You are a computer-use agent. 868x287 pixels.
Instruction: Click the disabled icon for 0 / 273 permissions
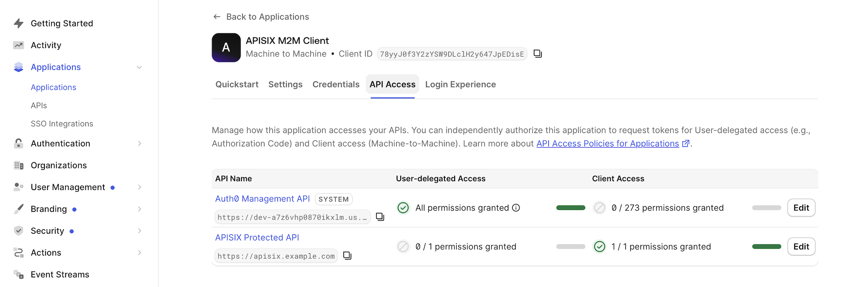pos(599,208)
